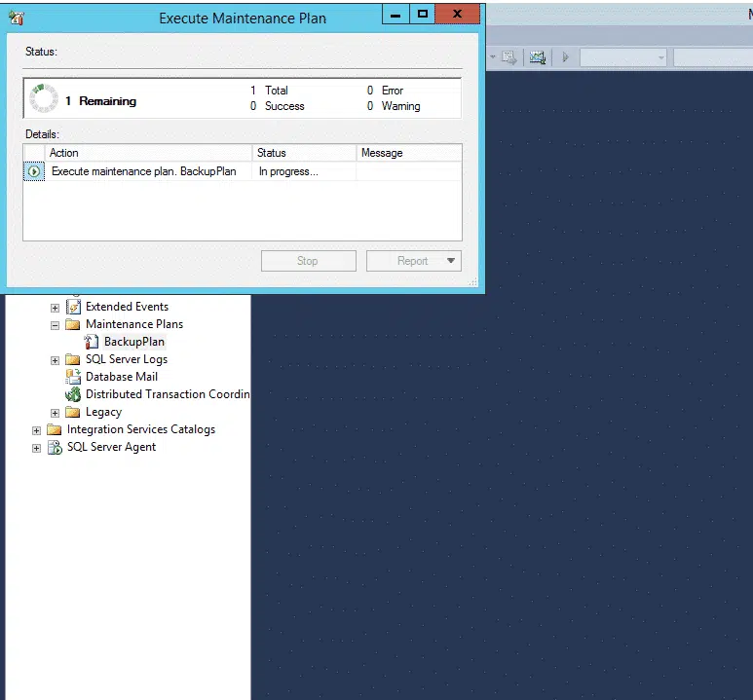
Task: Click the Integration Services Catalogs folder icon
Action: pyautogui.click(x=55, y=429)
